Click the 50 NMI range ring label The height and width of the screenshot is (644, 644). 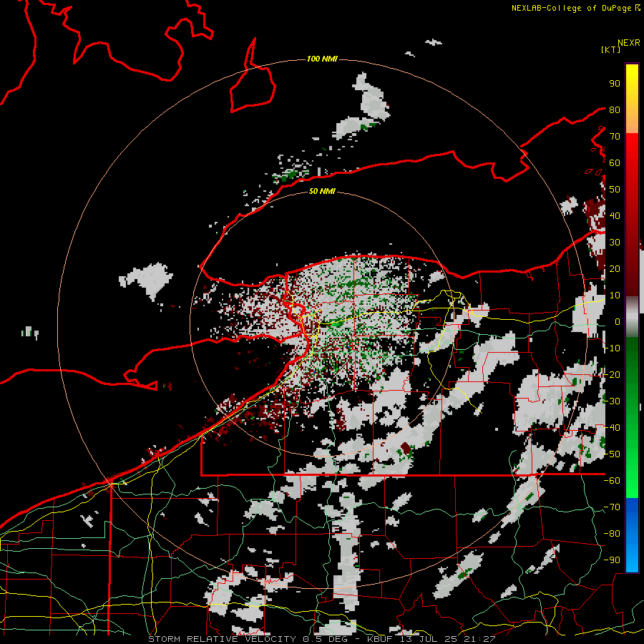click(x=322, y=191)
